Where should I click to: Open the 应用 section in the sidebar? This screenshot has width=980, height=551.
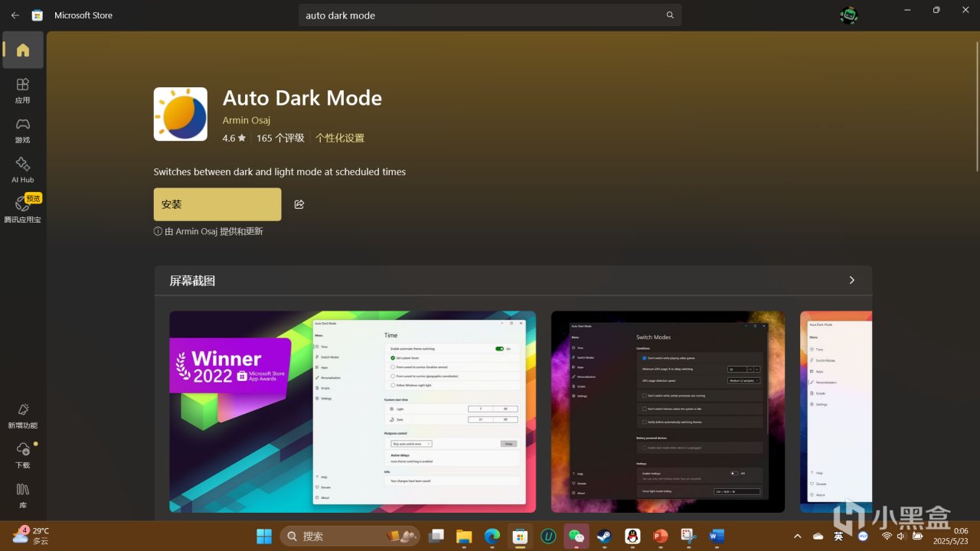pyautogui.click(x=23, y=90)
